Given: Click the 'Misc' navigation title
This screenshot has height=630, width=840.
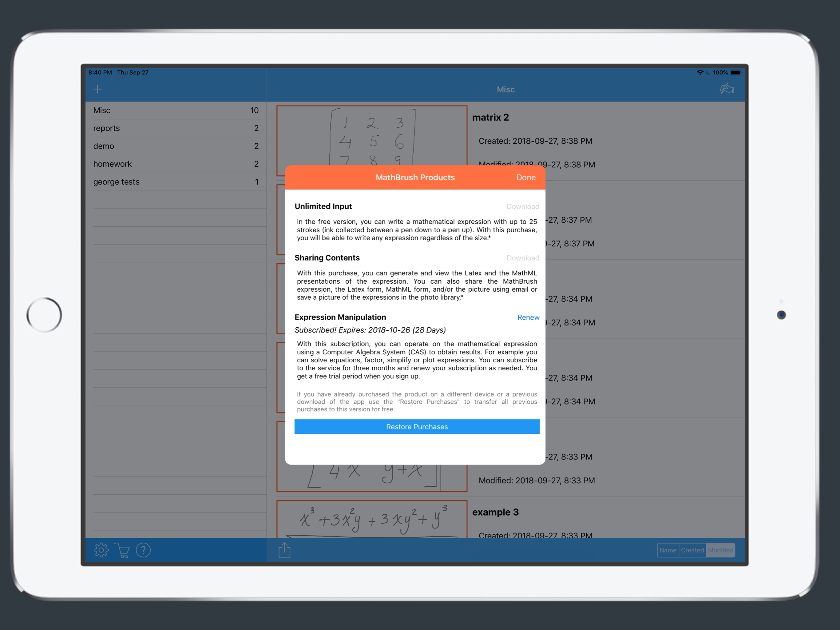Looking at the screenshot, I should point(505,90).
